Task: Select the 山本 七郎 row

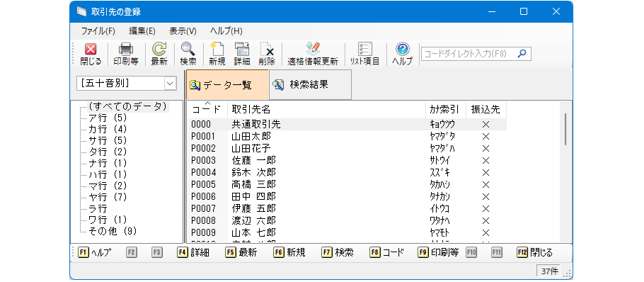Action: [x=347, y=232]
